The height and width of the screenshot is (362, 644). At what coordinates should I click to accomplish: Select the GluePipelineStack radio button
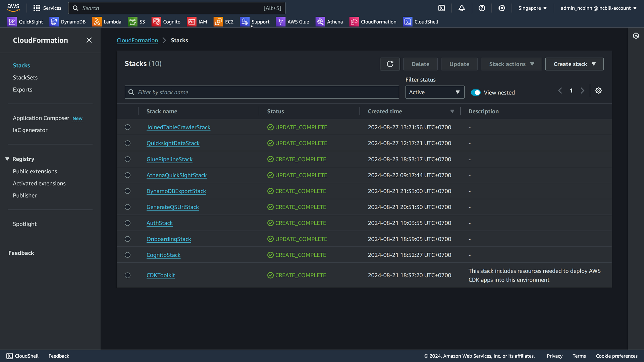point(127,159)
